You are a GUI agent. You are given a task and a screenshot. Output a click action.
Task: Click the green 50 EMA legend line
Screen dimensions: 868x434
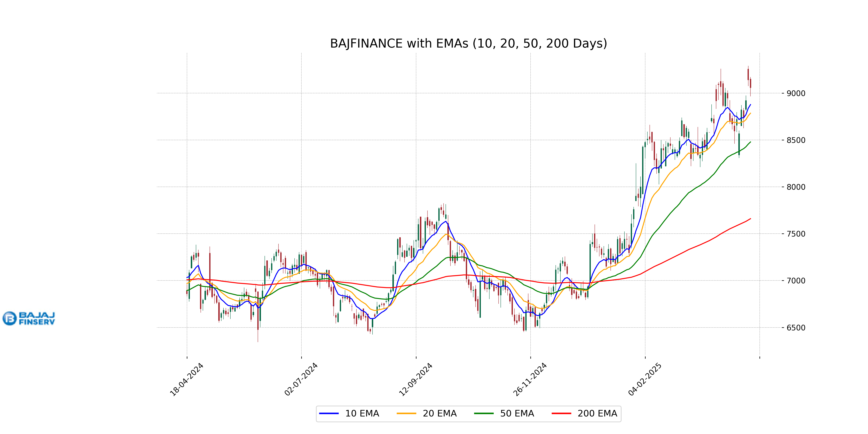coord(484,413)
